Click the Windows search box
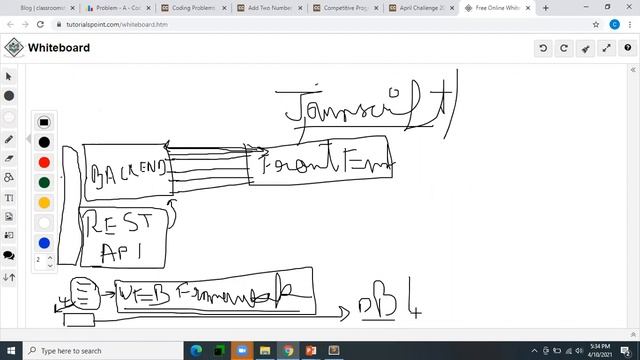Screen dimensions: 640x360 [103, 351]
